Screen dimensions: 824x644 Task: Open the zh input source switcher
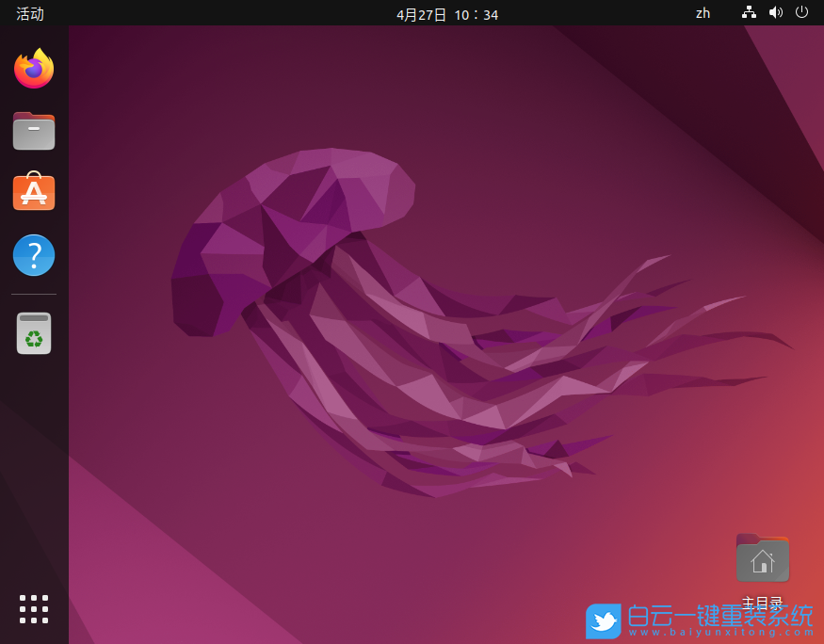pyautogui.click(x=703, y=14)
